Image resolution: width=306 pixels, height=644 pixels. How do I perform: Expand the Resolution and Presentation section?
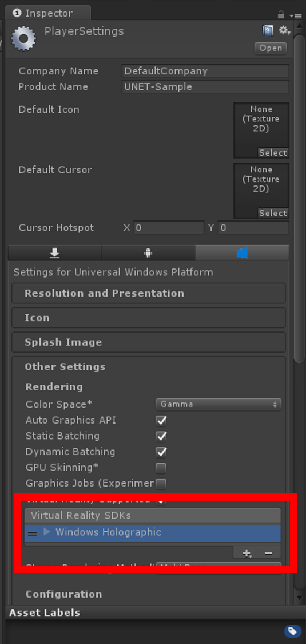point(149,293)
